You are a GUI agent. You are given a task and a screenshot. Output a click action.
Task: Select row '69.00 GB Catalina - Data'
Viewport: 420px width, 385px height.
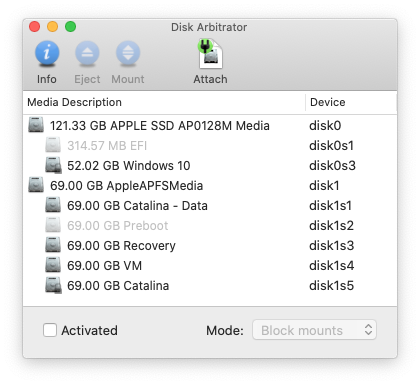pyautogui.click(x=210, y=205)
